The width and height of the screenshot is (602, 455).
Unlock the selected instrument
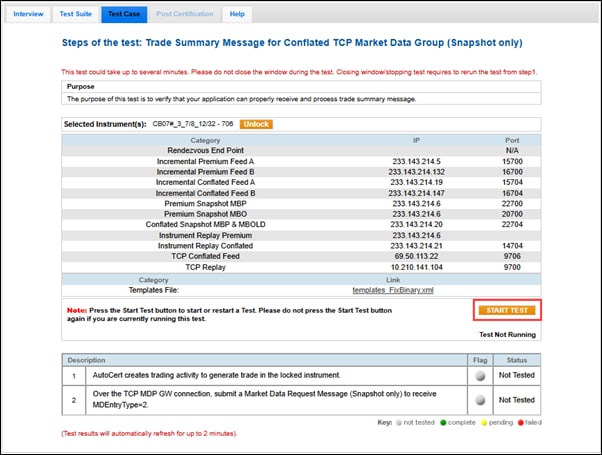point(257,123)
